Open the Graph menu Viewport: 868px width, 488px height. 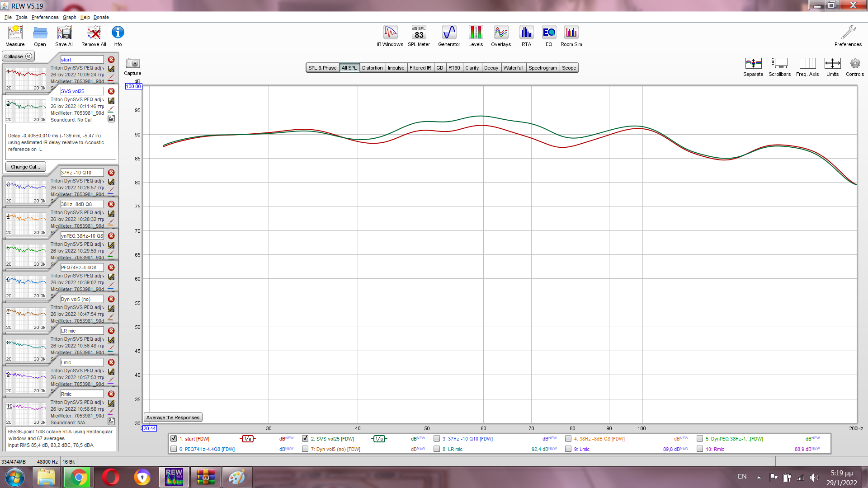click(69, 17)
